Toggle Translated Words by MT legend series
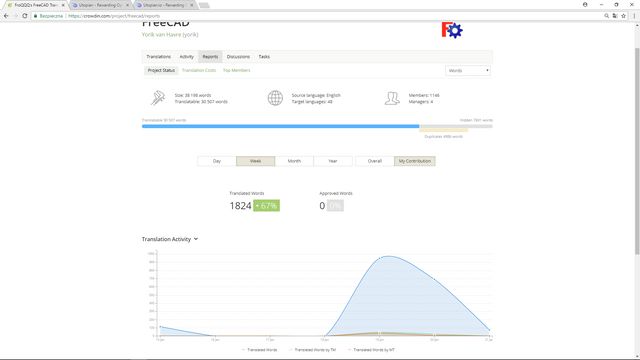The width and height of the screenshot is (640, 360). [x=371, y=350]
